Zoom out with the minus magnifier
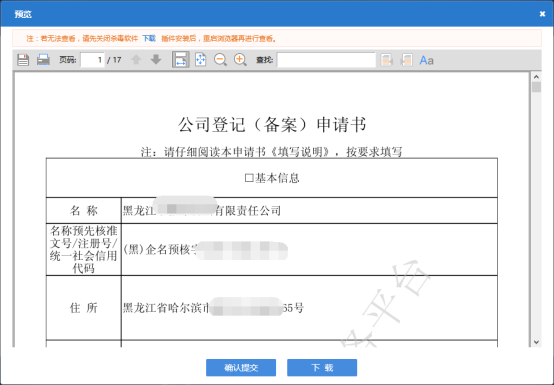 (220, 60)
